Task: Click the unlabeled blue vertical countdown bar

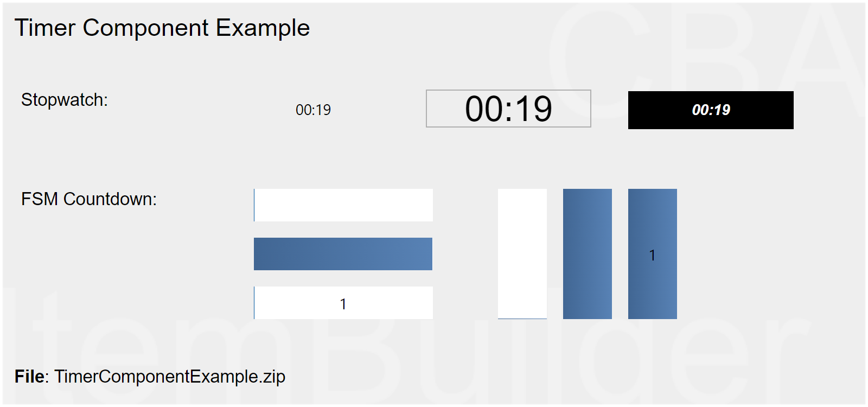Action: pyautogui.click(x=588, y=253)
